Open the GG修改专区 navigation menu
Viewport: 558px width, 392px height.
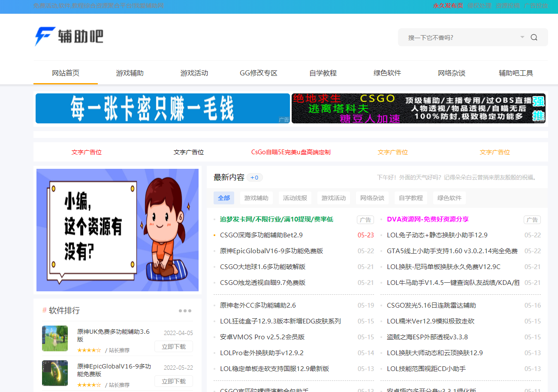[x=259, y=73]
